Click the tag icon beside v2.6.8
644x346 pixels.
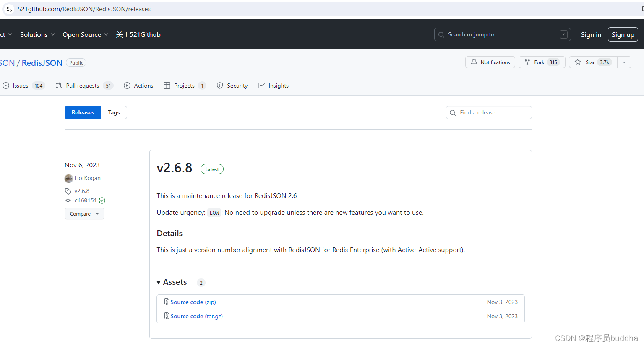pyautogui.click(x=68, y=191)
